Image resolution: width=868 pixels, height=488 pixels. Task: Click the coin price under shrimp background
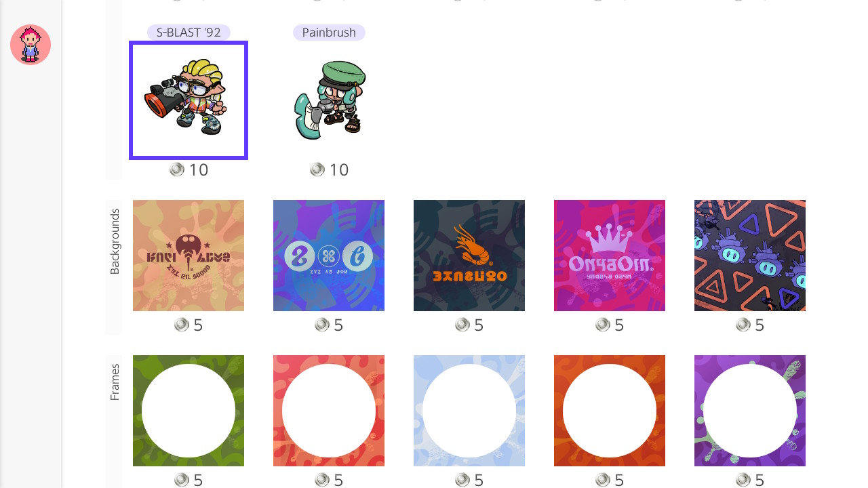469,325
